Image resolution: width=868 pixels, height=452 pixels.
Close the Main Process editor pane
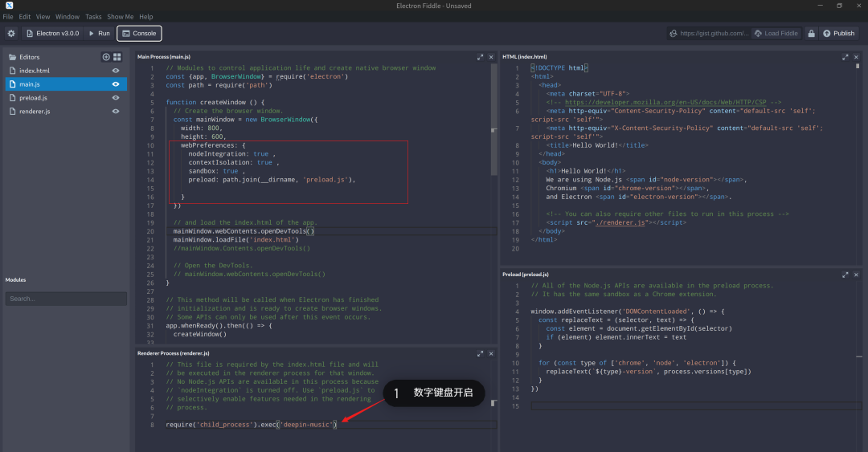tap(491, 57)
